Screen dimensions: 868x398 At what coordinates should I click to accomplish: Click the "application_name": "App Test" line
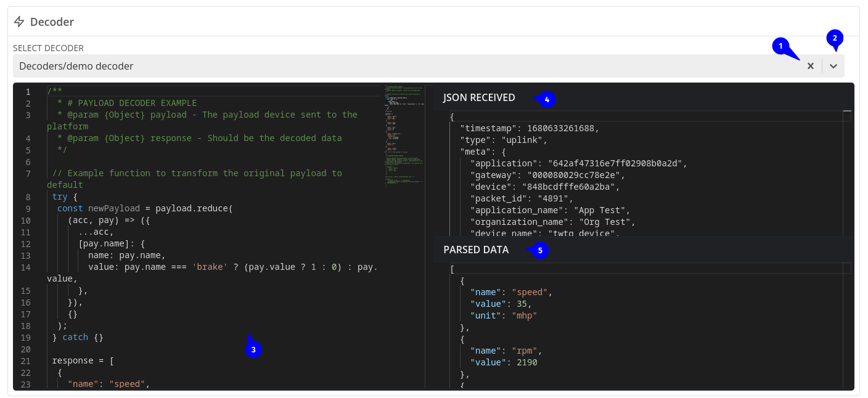pos(550,210)
